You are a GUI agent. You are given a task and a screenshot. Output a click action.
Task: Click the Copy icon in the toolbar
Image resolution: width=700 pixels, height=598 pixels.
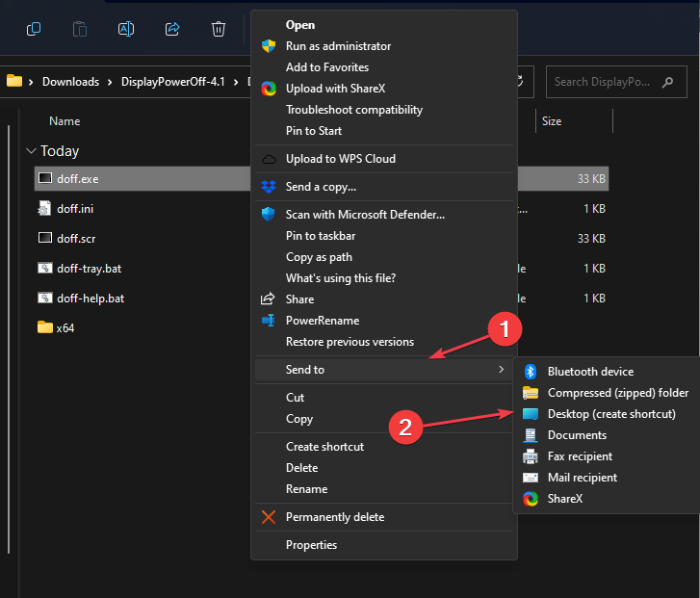(34, 29)
